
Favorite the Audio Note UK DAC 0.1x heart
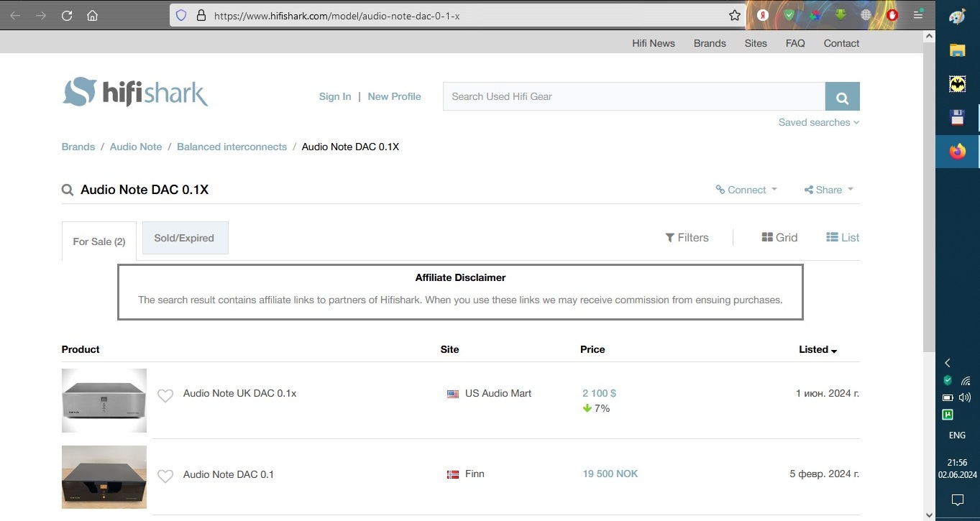click(x=165, y=395)
